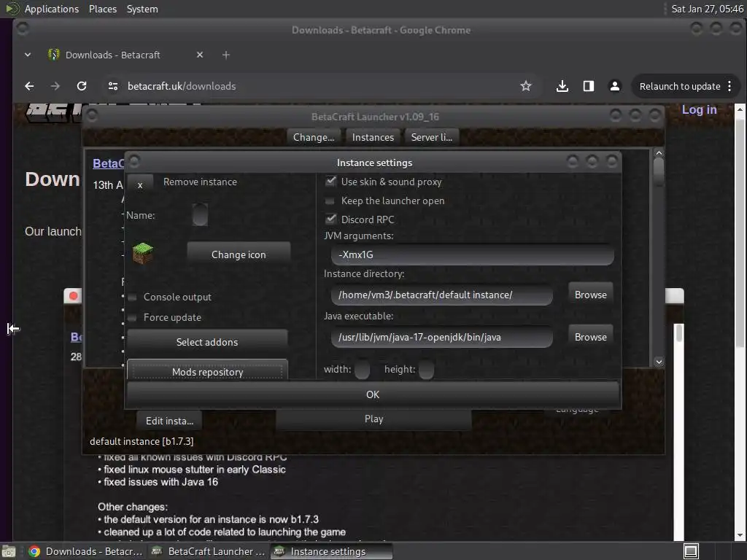Viewport: 747px width, 560px height.
Task: Click the Applications menu logo icon
Action: point(12,9)
